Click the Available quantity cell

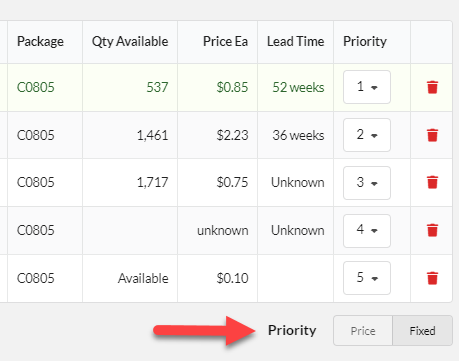click(x=143, y=278)
